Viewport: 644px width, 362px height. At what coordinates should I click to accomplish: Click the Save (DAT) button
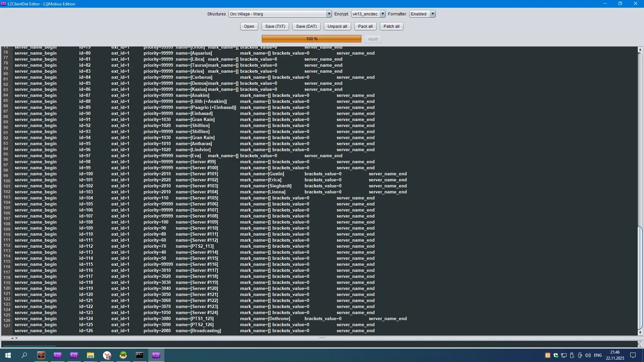coord(306,26)
